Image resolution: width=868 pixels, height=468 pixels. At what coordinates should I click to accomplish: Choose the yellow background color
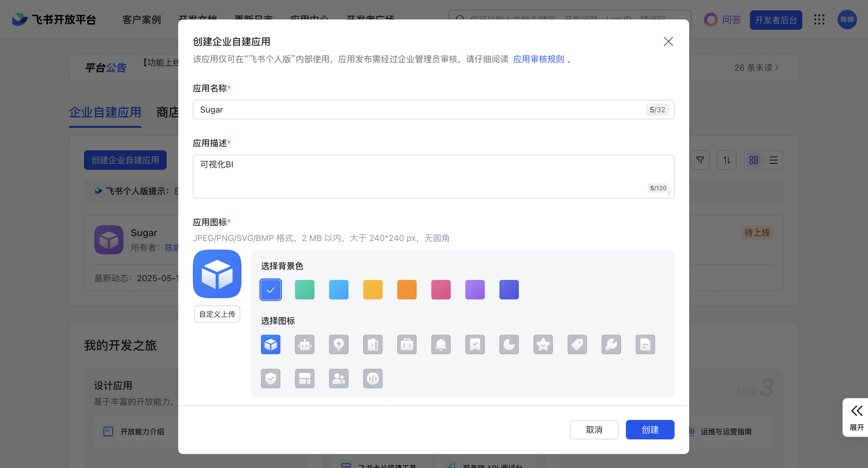373,290
